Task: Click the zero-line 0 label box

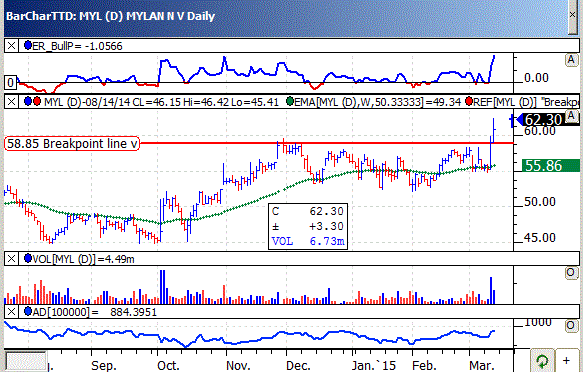Action: (x=10, y=82)
